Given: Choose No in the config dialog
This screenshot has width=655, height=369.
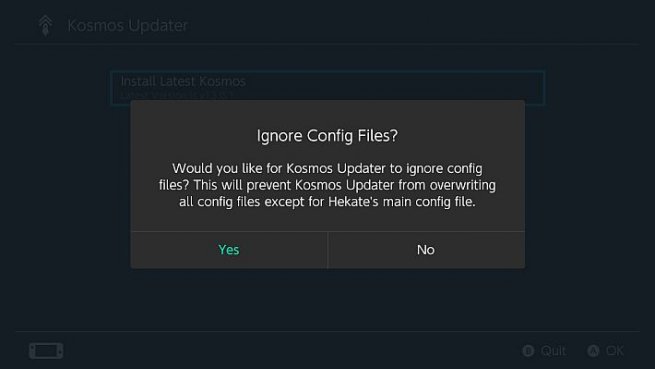Looking at the screenshot, I should [426, 250].
